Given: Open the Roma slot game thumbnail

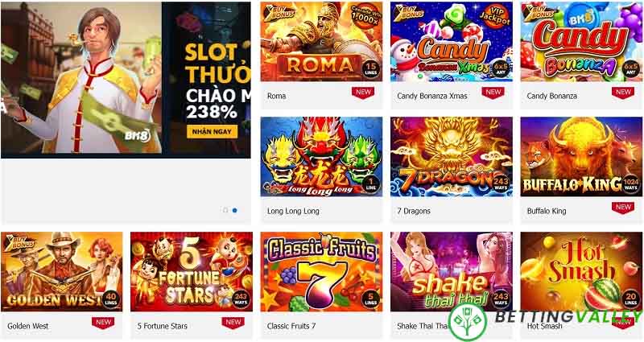Looking at the screenshot, I should pos(321,42).
